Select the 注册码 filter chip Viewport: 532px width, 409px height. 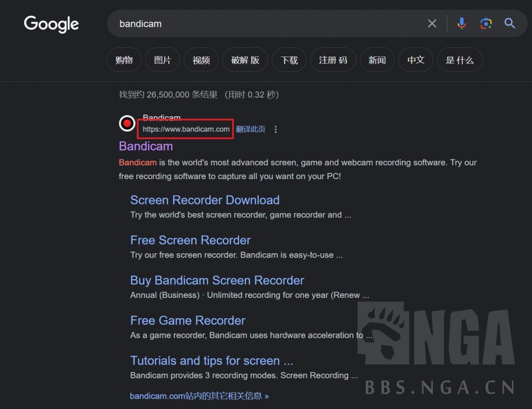[333, 60]
